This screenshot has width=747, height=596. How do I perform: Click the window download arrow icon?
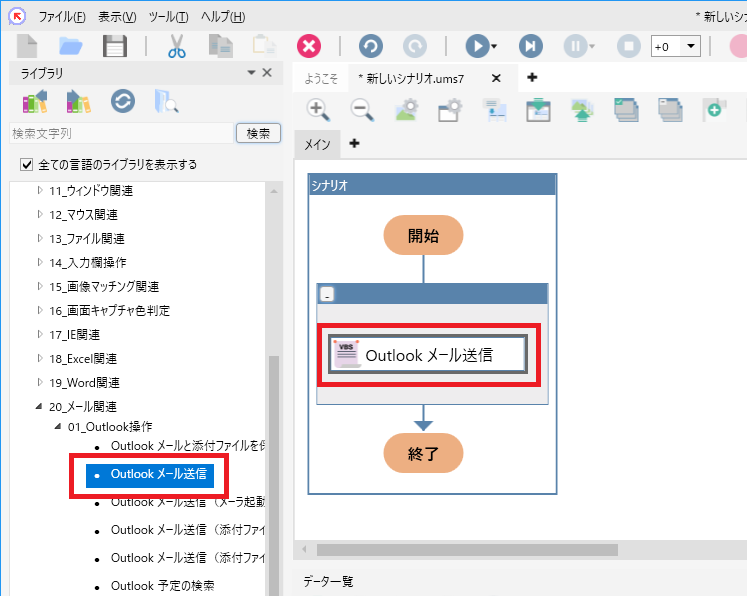[538, 110]
